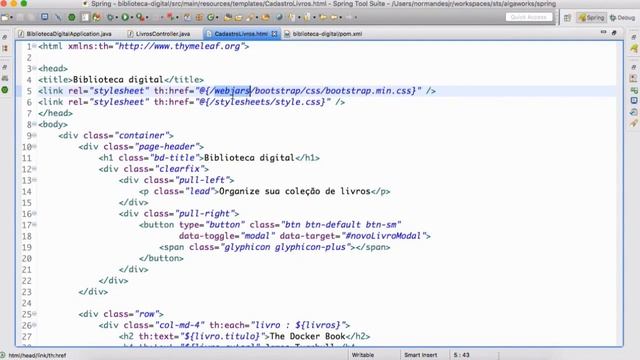This screenshot has width=640, height=360.
Task: Click the New file wizard toolbar icon
Action: point(5,17)
